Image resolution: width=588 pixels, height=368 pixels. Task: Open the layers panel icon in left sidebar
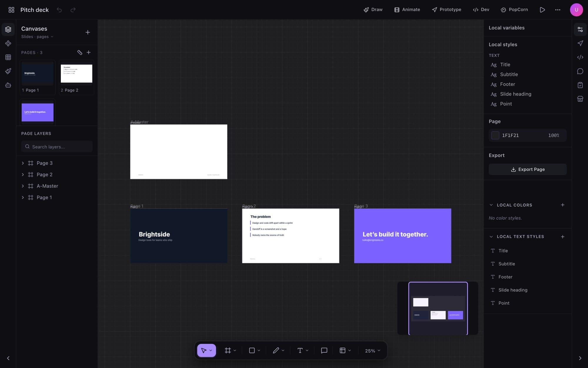(8, 29)
